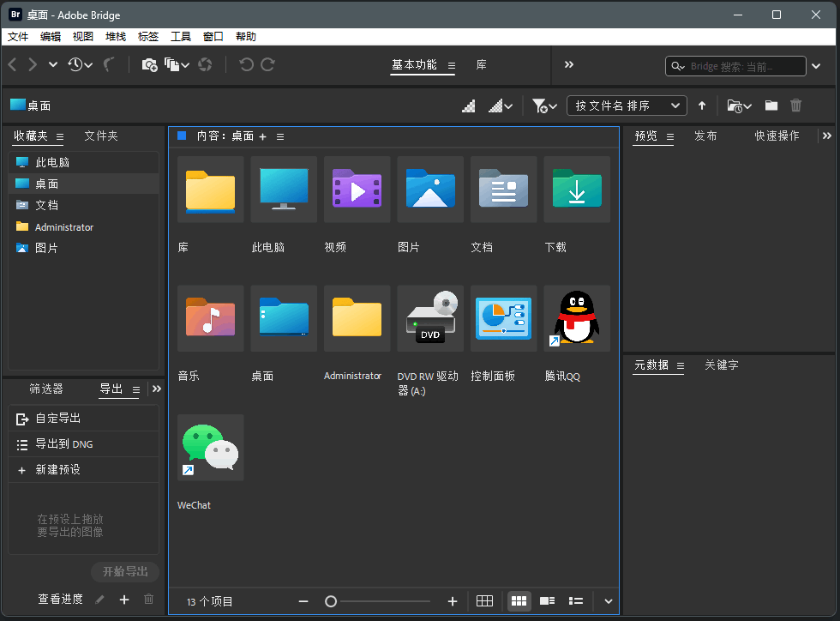Switch to list view mode
This screenshot has width=840, height=621.
577,601
